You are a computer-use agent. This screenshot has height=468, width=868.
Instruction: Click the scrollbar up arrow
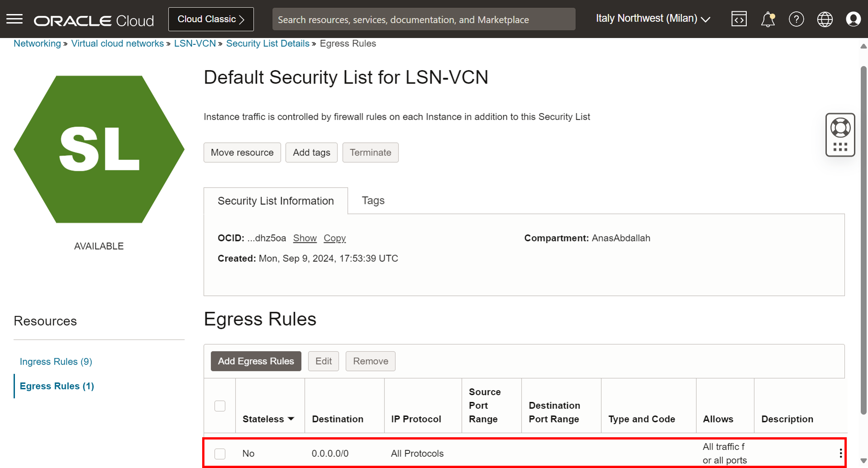[863, 46]
